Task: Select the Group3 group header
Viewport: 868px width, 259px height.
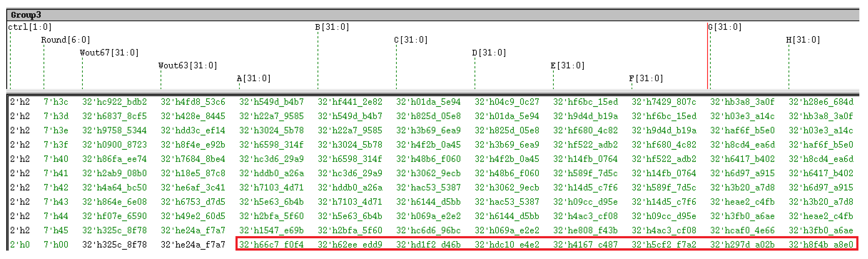Action: (433, 15)
